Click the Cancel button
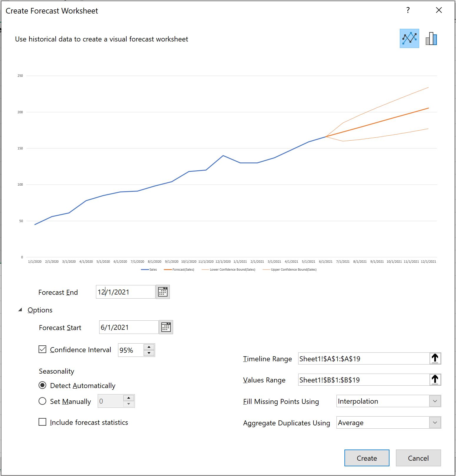Viewport: 456px width, 476px height. [x=418, y=458]
